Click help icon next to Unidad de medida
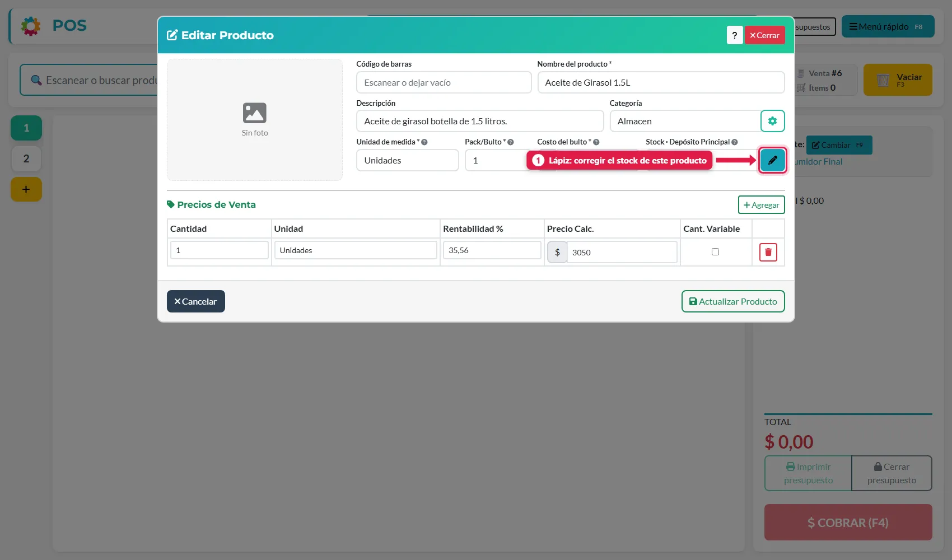This screenshot has height=560, width=952. (424, 142)
